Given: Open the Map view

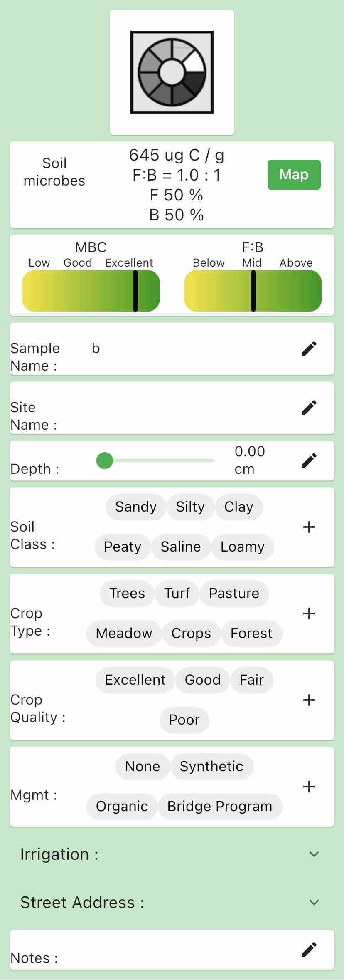Looking at the screenshot, I should 294,175.
